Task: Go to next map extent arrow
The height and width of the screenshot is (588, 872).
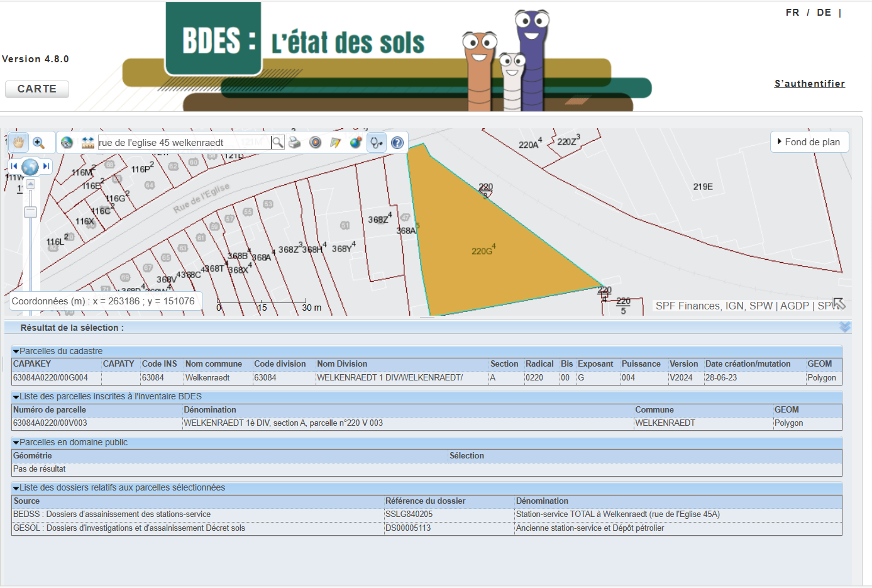Action: coord(47,167)
